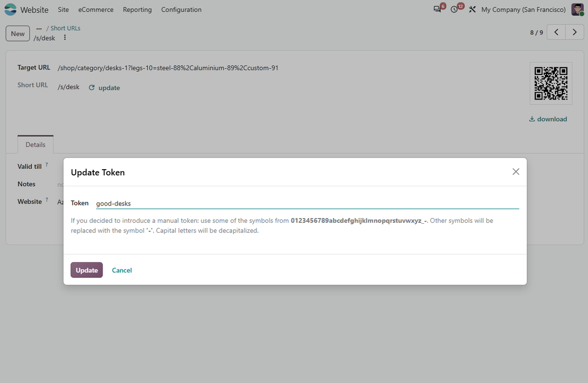588x383 pixels.
Task: Select the Details tab
Action: [x=35, y=145]
